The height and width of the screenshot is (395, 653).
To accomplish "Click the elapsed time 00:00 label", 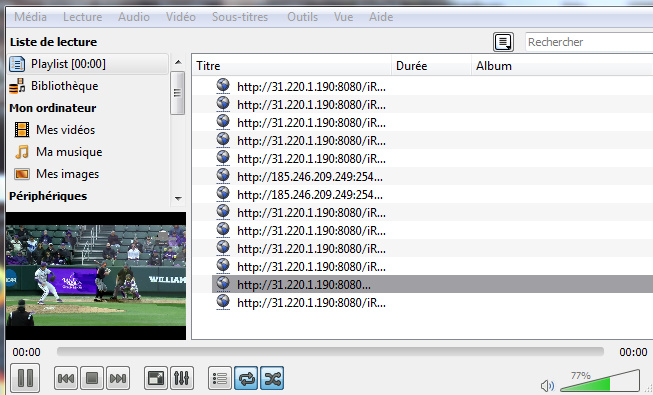I will tap(26, 352).
